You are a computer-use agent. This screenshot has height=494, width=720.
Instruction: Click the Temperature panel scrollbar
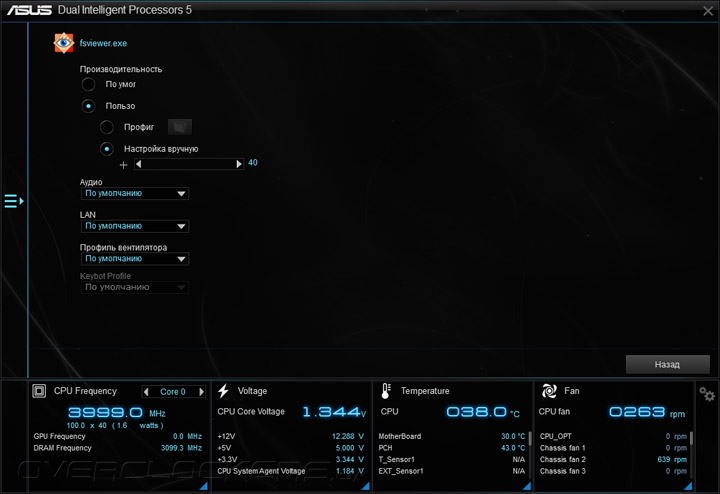point(530,438)
